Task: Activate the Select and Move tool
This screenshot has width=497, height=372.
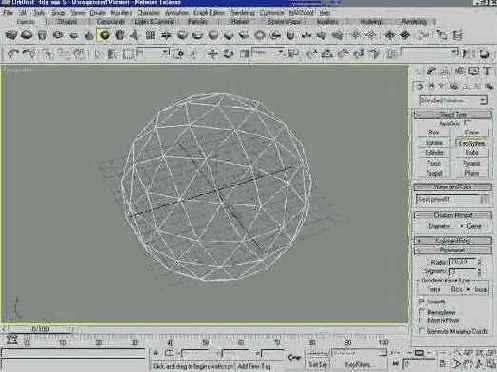Action: click(212, 53)
